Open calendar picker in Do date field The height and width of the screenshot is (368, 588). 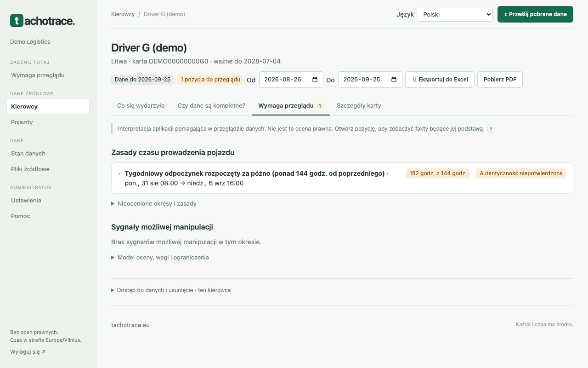pyautogui.click(x=394, y=80)
